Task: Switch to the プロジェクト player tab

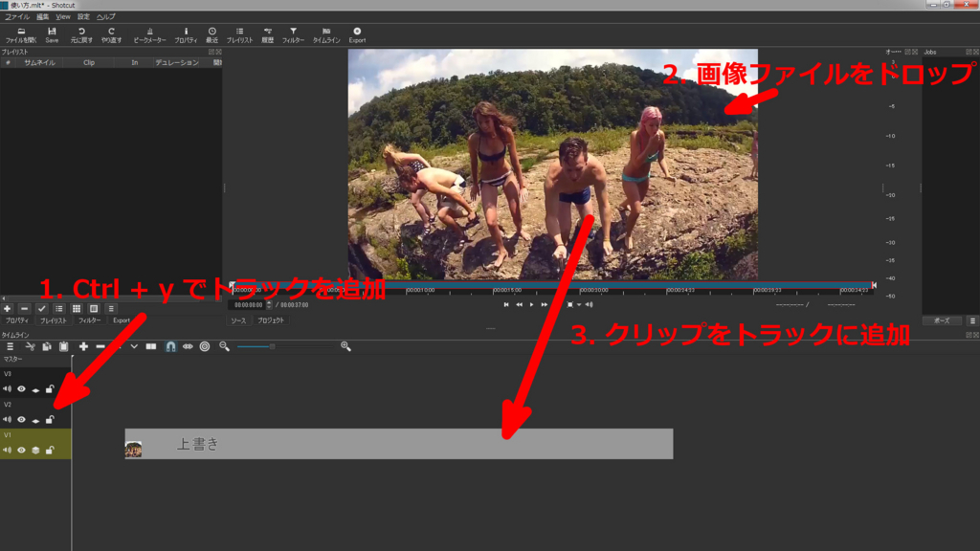Action: coord(271,320)
